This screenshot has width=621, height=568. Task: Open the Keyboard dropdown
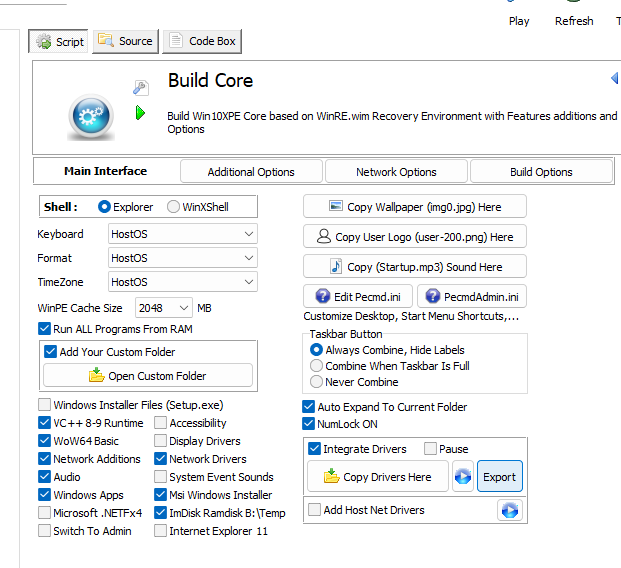click(183, 234)
